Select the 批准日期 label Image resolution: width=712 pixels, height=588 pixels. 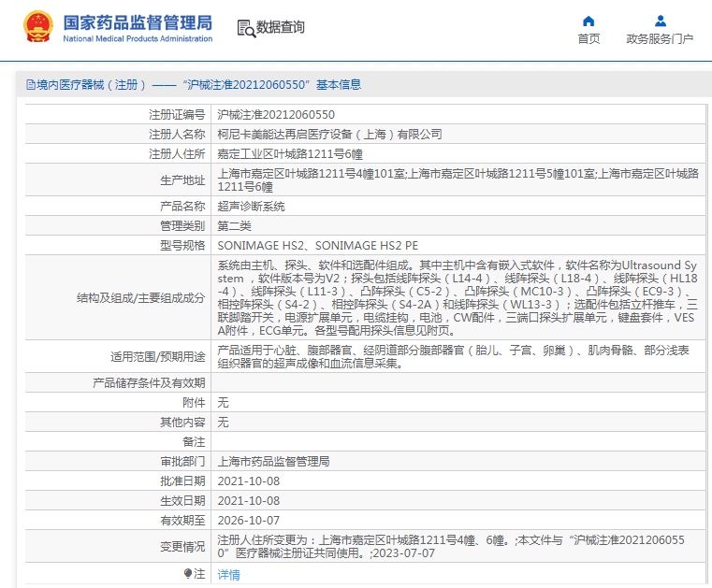coord(182,480)
